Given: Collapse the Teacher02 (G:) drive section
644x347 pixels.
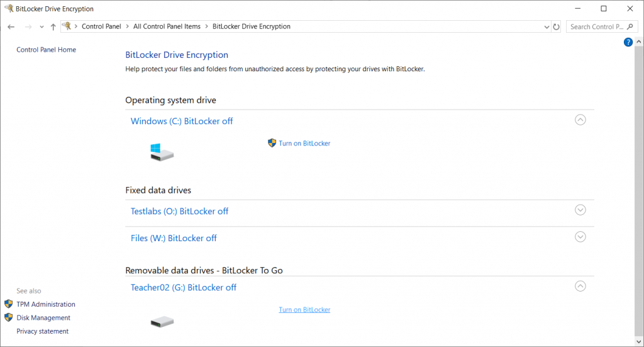Looking at the screenshot, I should point(580,286).
